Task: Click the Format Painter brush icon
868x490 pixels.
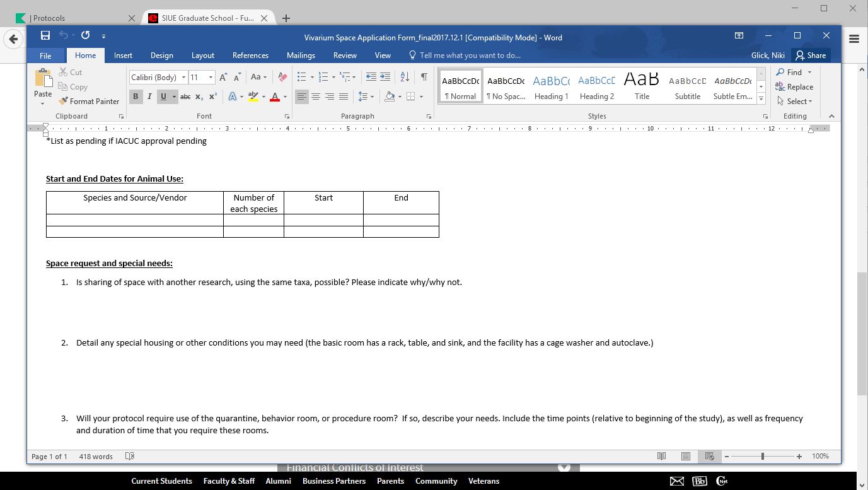Action: point(63,102)
